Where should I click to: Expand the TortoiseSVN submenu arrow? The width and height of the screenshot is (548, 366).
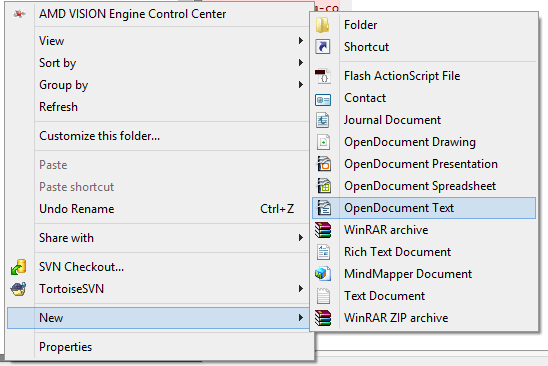(x=301, y=289)
